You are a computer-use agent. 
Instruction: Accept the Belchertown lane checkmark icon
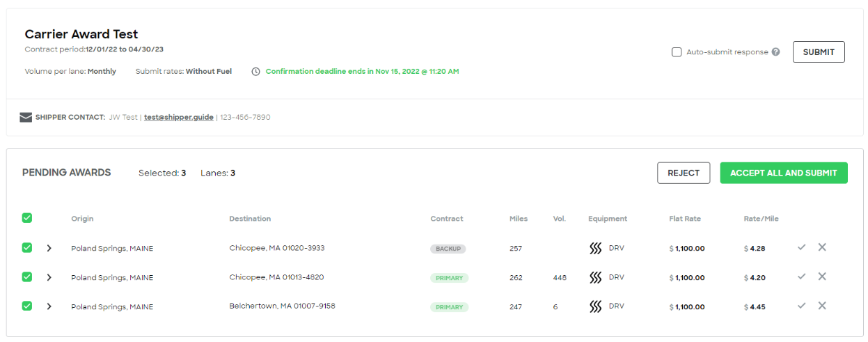coord(802,306)
